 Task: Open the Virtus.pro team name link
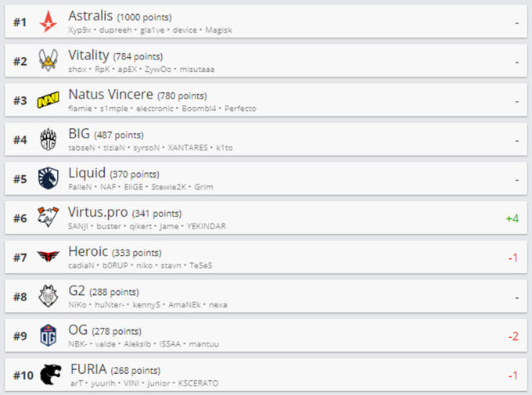coord(98,213)
